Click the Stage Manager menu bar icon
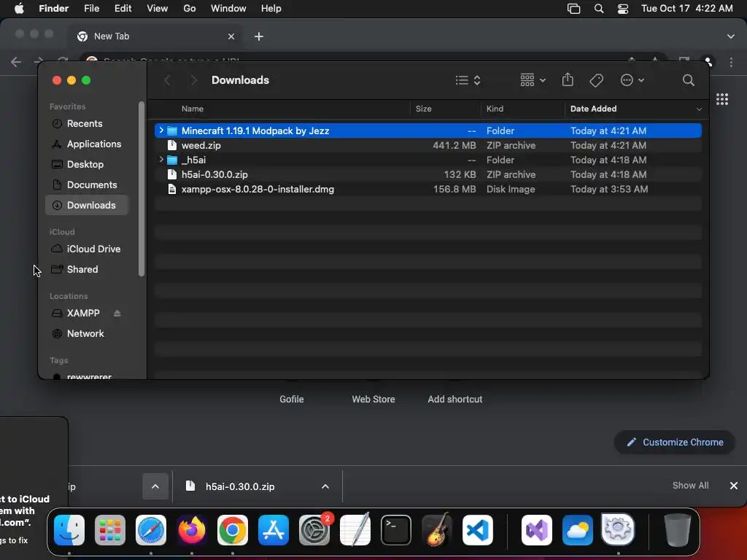This screenshot has width=747, height=560. [x=573, y=9]
